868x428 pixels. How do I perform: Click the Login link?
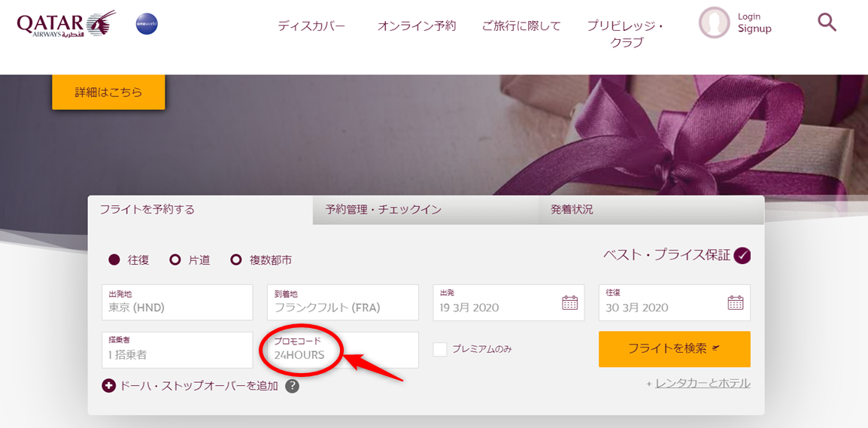point(749,17)
